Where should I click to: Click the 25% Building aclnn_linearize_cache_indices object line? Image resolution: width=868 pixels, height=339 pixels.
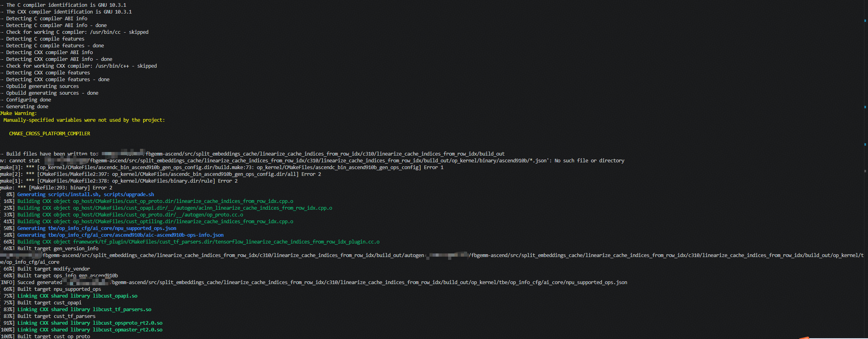166,208
